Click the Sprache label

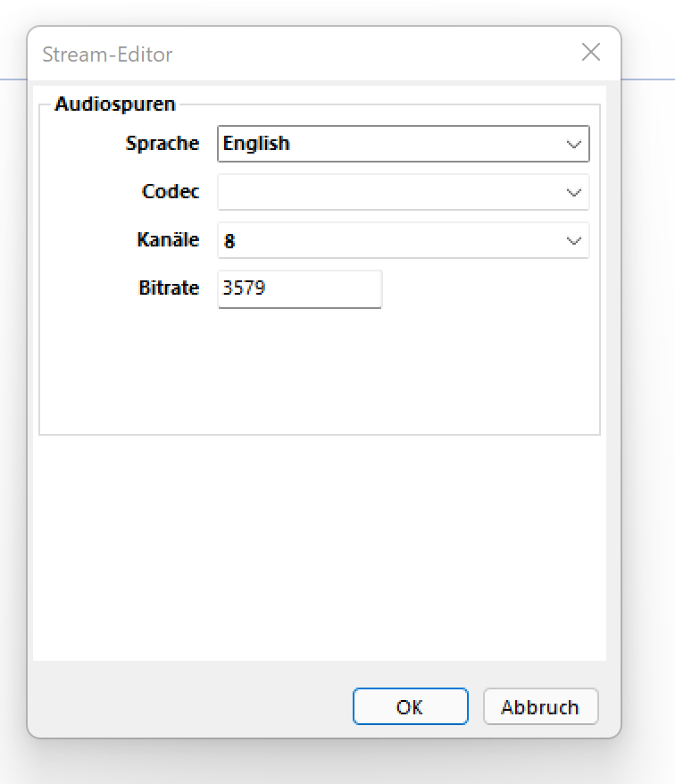coord(162,143)
